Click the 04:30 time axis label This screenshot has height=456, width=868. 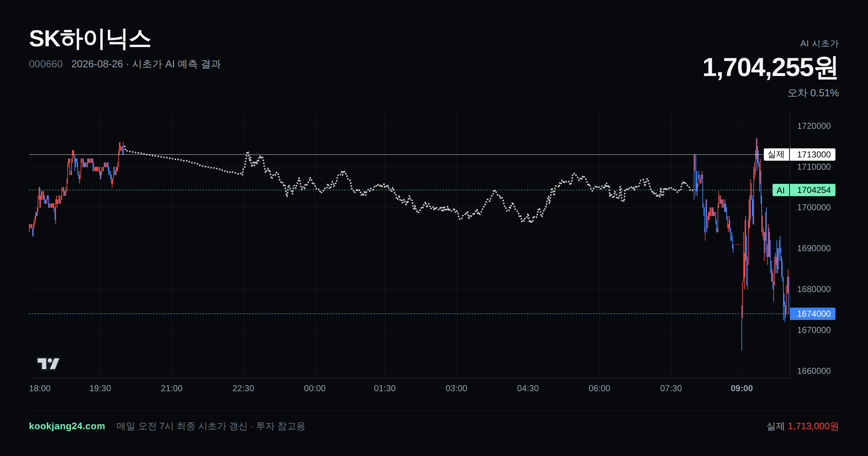(528, 388)
